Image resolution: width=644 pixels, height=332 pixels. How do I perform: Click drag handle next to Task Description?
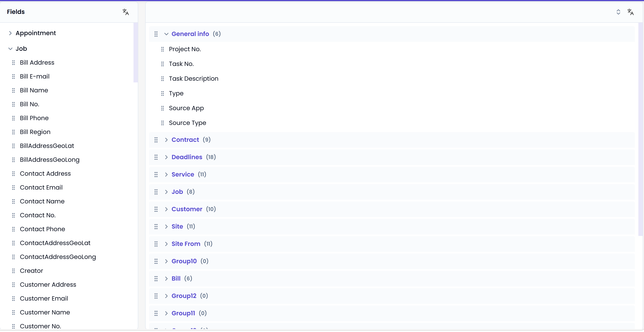163,79
